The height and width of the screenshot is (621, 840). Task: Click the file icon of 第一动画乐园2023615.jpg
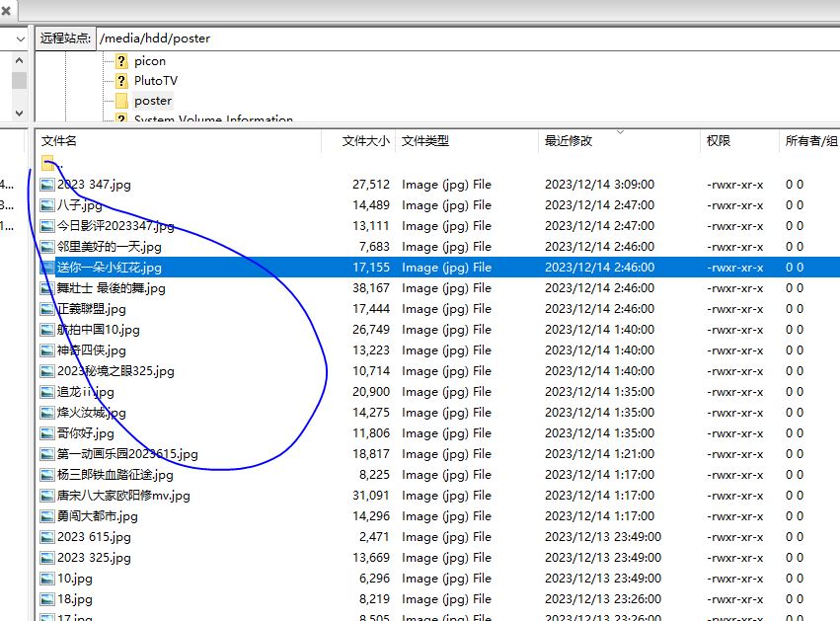(x=47, y=454)
